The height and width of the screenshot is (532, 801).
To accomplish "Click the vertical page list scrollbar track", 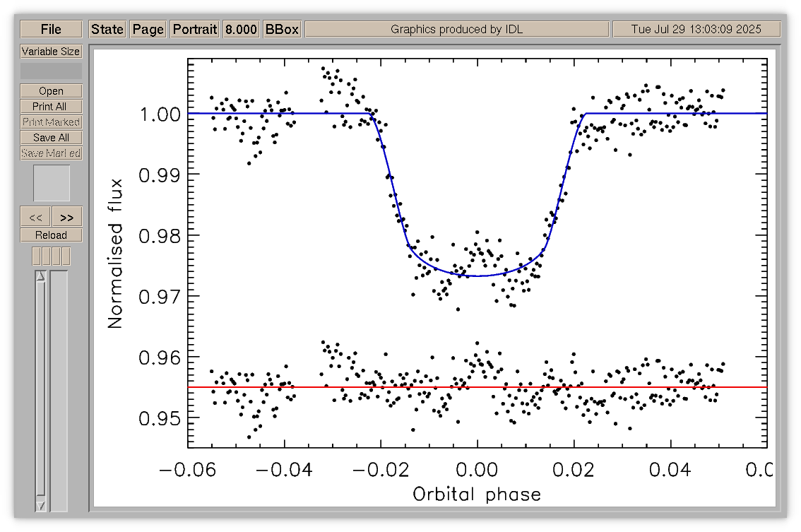I will 40,391.
